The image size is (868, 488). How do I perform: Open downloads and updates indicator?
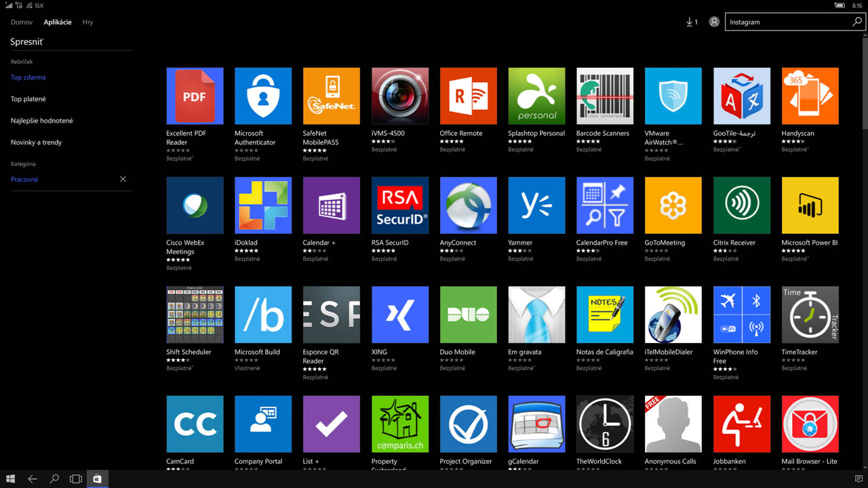tap(692, 22)
